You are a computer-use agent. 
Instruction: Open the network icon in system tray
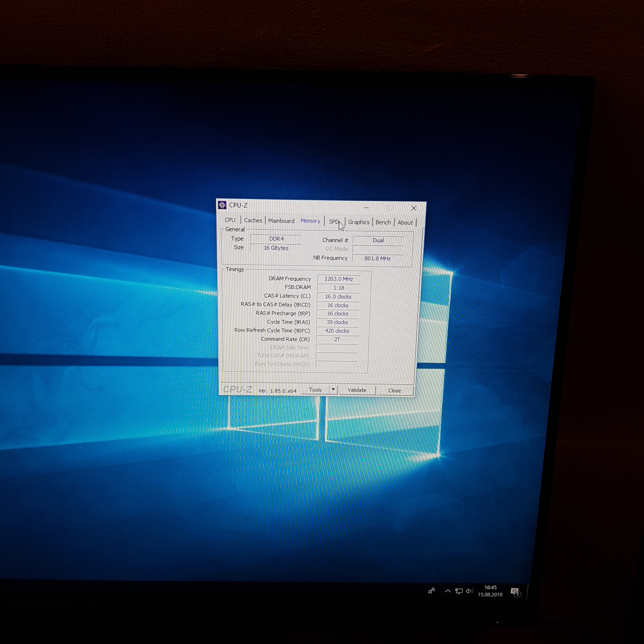(x=459, y=591)
